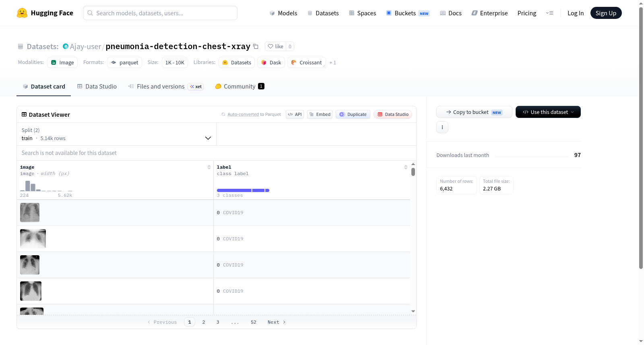This screenshot has width=644, height=345.
Task: Go to page 3 of the dataset
Action: [x=218, y=322]
